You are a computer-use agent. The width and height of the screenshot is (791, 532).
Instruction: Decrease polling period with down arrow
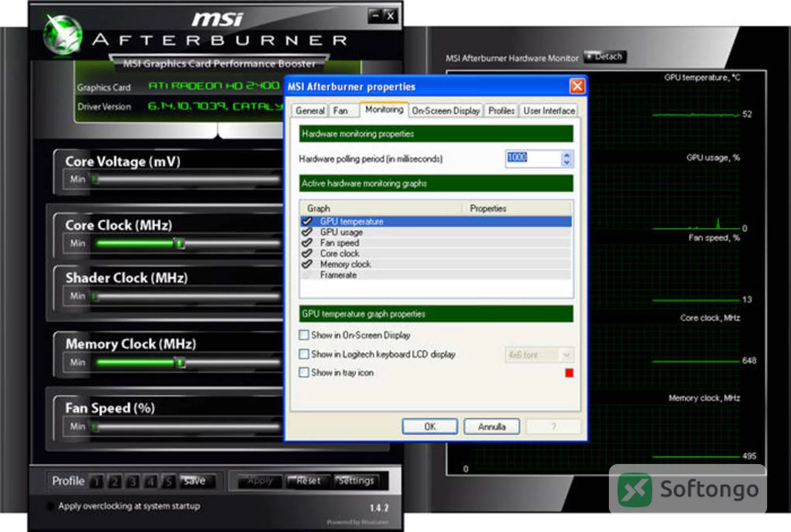[x=567, y=163]
